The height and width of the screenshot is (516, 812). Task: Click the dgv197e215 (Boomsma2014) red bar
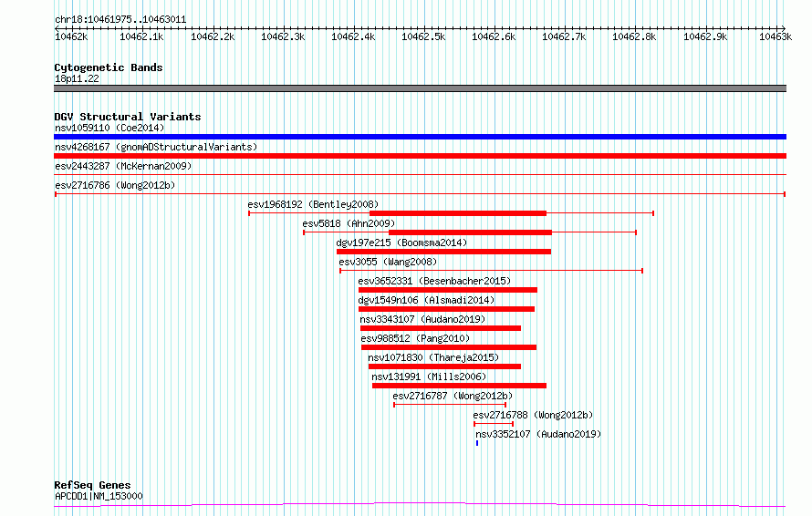pyautogui.click(x=443, y=252)
